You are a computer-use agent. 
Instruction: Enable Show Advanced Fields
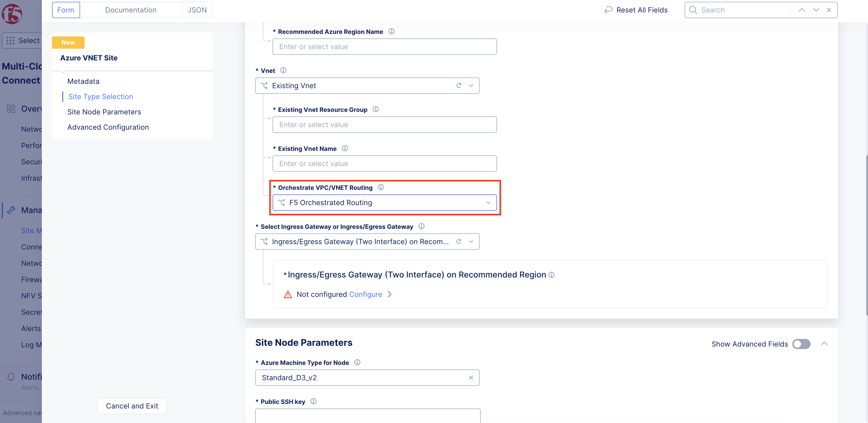[801, 344]
